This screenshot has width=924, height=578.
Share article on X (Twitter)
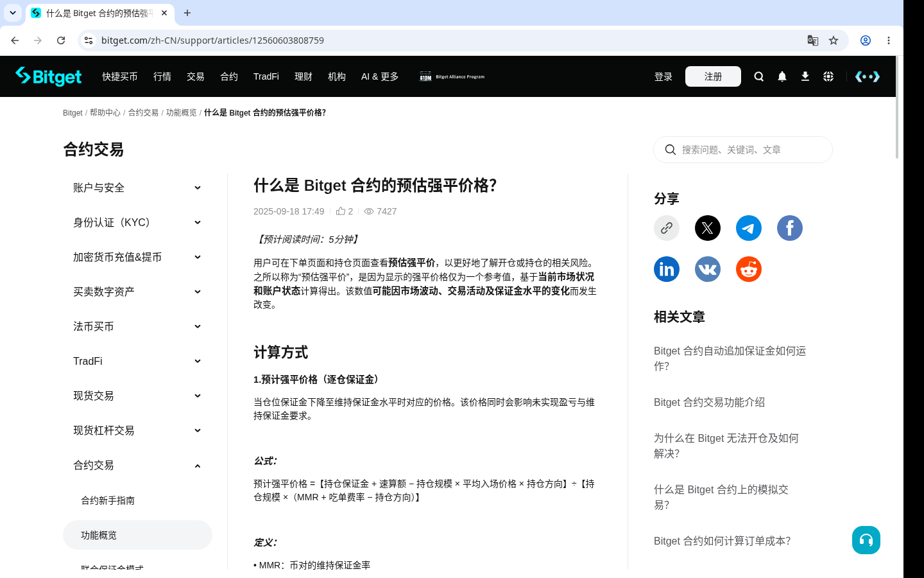[708, 228]
